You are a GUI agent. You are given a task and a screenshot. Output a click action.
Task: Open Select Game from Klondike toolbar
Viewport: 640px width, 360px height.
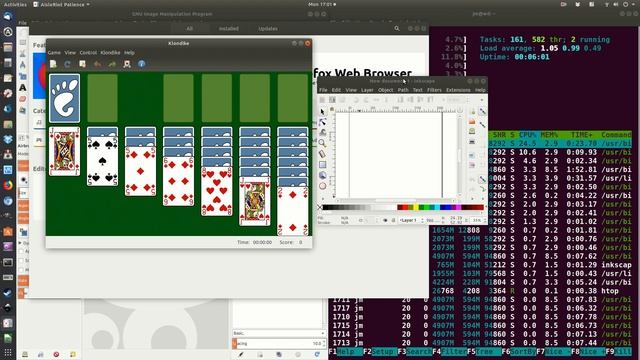click(82, 64)
